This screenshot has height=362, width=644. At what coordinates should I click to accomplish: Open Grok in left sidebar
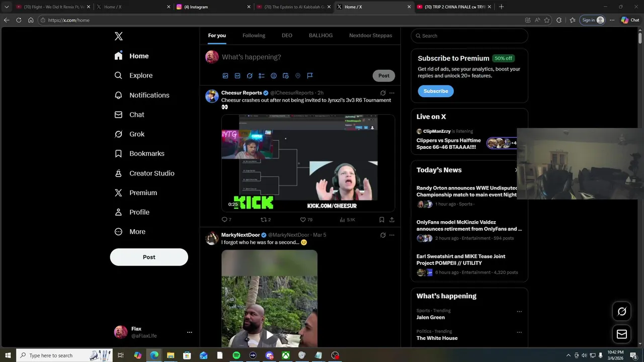point(130,134)
